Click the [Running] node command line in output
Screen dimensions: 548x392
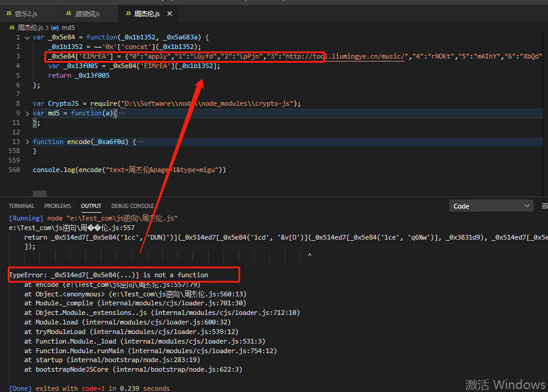click(x=93, y=218)
